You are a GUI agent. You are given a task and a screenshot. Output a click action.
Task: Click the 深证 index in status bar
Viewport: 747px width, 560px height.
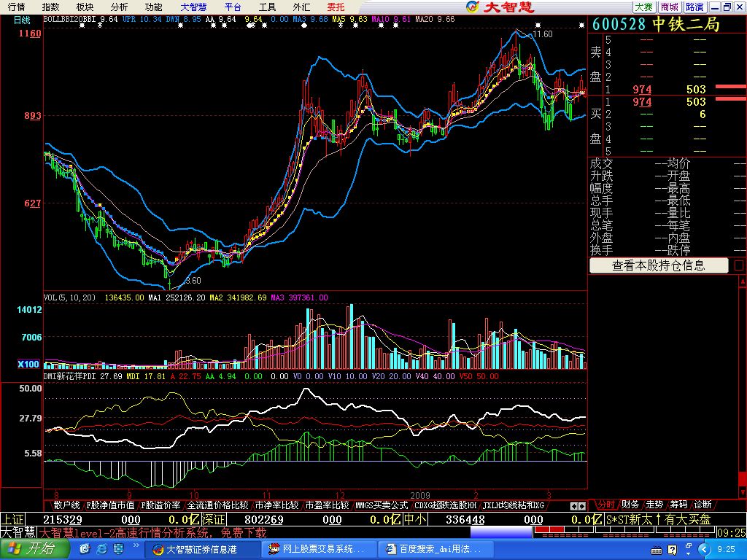point(214,519)
